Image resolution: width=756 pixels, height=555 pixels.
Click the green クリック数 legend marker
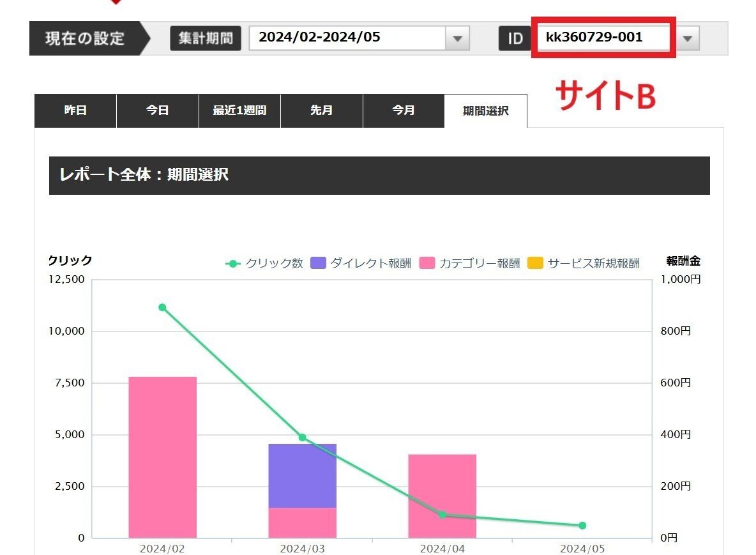(x=233, y=263)
